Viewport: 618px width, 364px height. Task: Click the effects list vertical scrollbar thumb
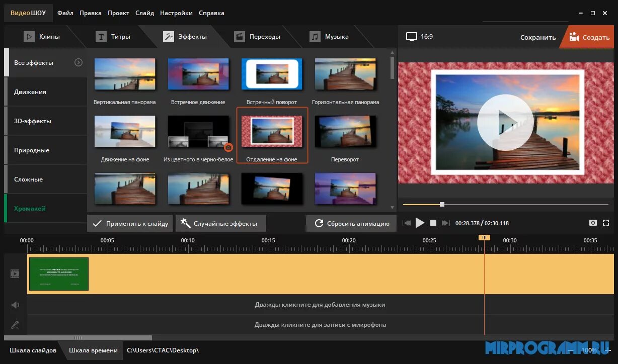393,67
